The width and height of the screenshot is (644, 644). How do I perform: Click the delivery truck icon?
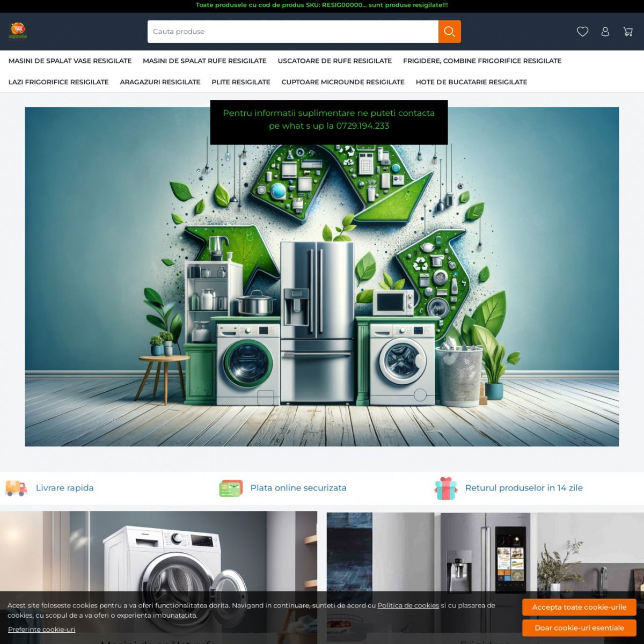[x=16, y=488]
